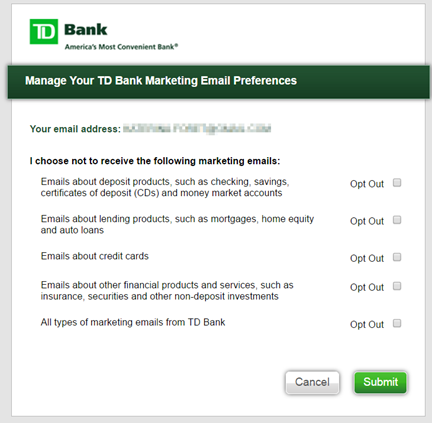This screenshot has height=423, width=432.
Task: Click the Opt Out label for lending products
Action: [367, 221]
